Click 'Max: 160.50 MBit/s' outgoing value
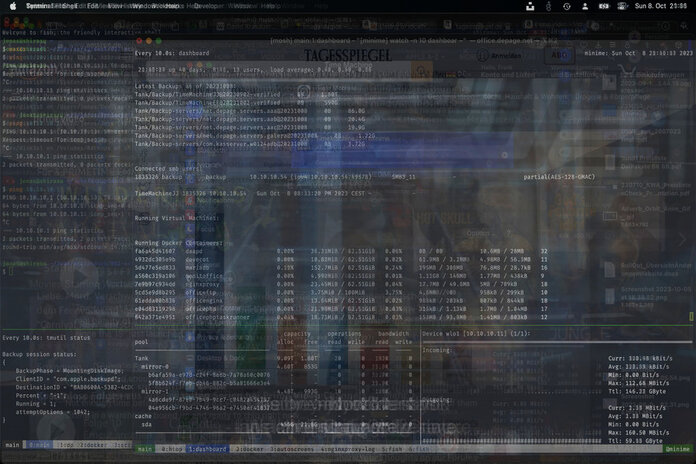Image resolution: width=696 pixels, height=464 pixels. (x=638, y=432)
